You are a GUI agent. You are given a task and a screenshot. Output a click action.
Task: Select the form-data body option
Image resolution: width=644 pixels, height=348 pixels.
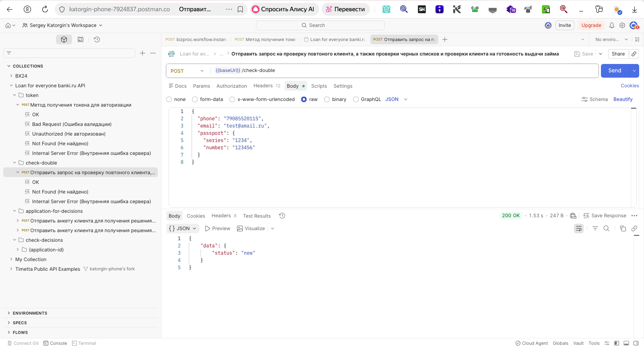coord(207,99)
